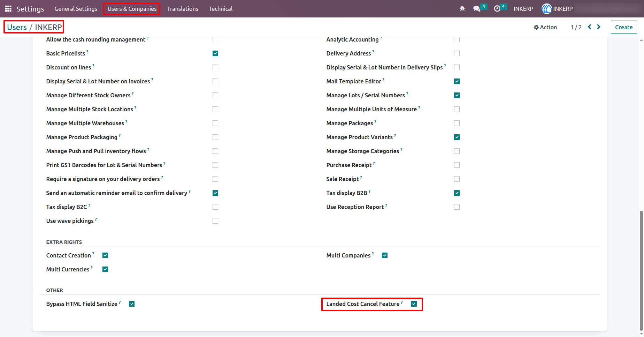Open the Translations menu

[183, 9]
